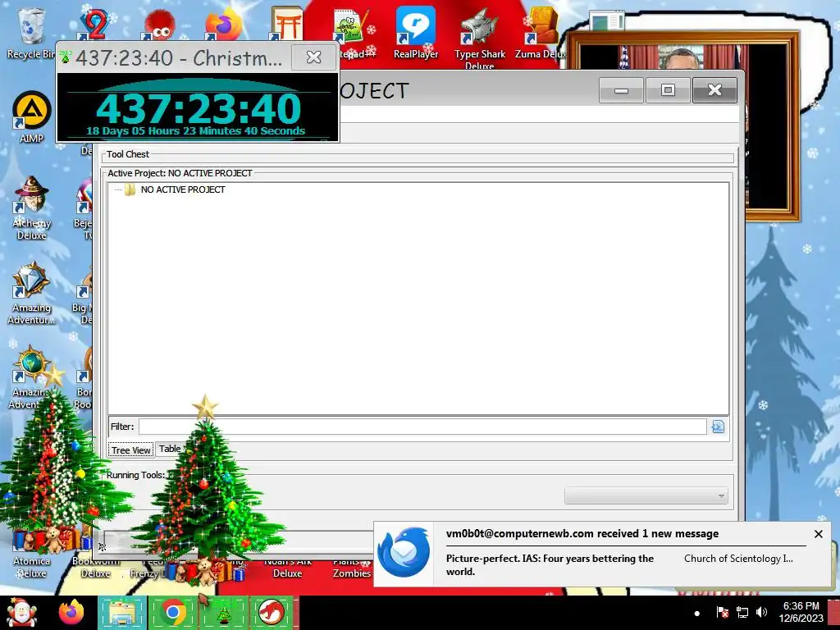Viewport: 840px width, 630px height.
Task: Select the Christmas countdown taskbar button
Action: tap(224, 613)
